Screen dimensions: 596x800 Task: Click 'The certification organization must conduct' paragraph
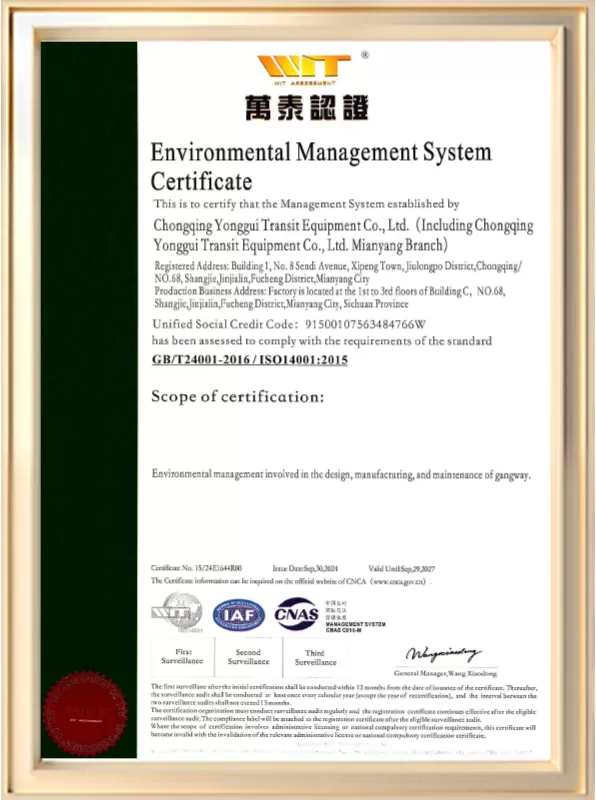(343, 715)
